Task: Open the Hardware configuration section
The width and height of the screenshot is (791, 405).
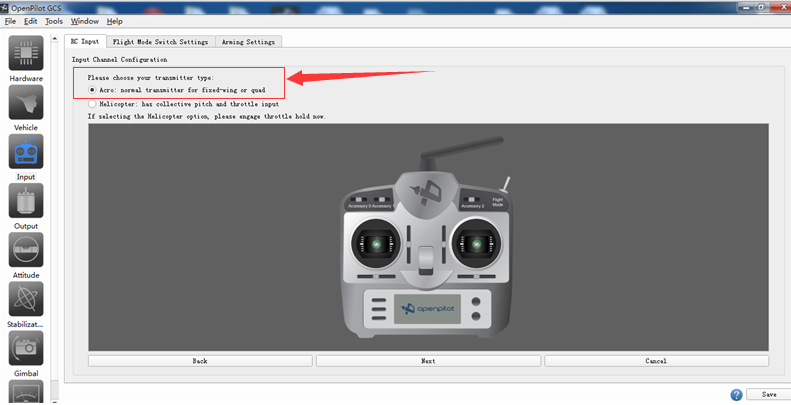Action: click(26, 53)
